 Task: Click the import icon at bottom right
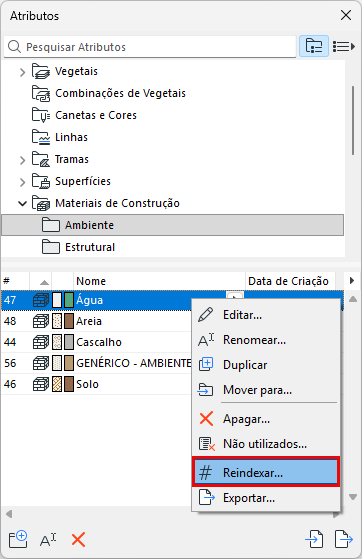click(315, 539)
